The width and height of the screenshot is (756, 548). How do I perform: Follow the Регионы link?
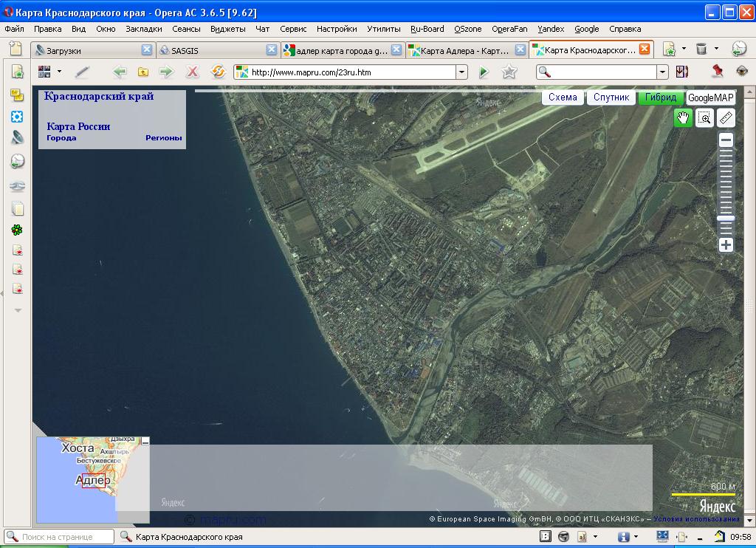pyautogui.click(x=163, y=138)
